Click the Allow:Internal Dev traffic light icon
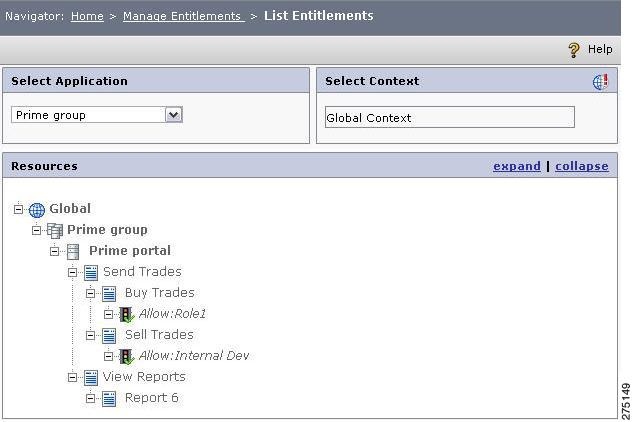The image size is (634, 422). [127, 357]
